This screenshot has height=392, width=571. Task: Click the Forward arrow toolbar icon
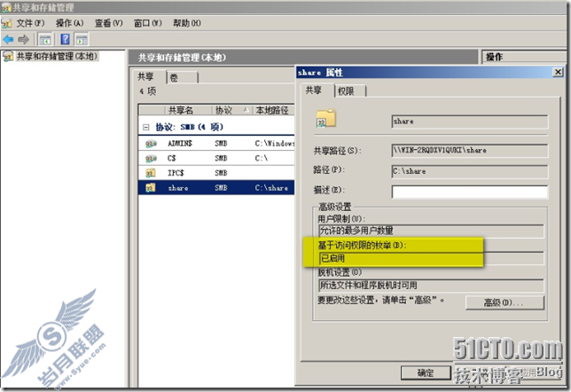[x=24, y=39]
